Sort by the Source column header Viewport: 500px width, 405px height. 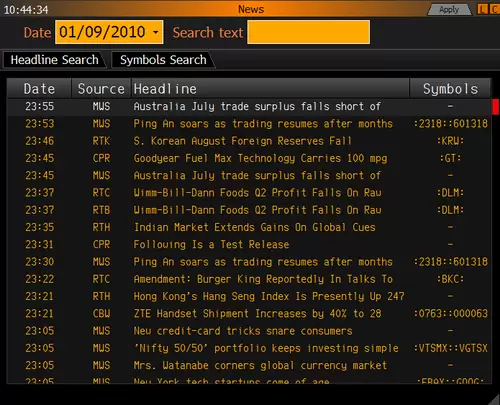point(101,89)
